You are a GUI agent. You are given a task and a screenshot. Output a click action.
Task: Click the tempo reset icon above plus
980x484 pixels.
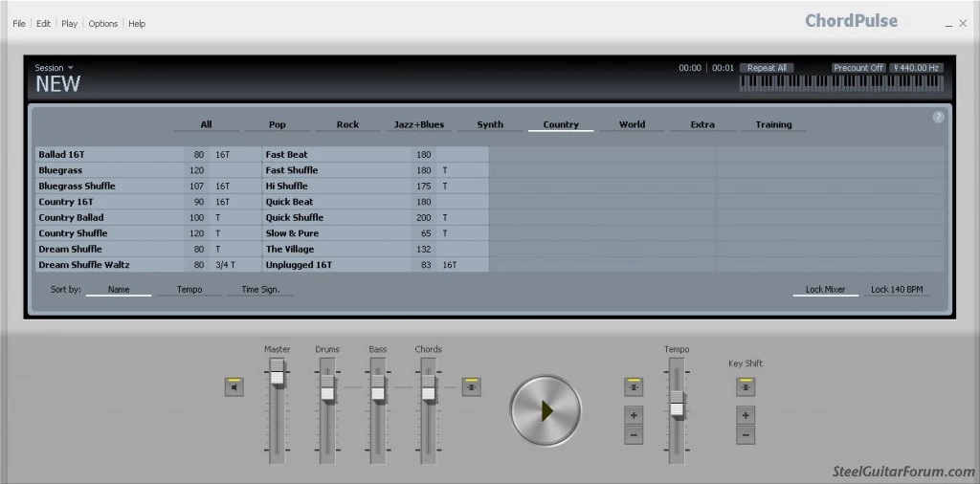(x=633, y=386)
